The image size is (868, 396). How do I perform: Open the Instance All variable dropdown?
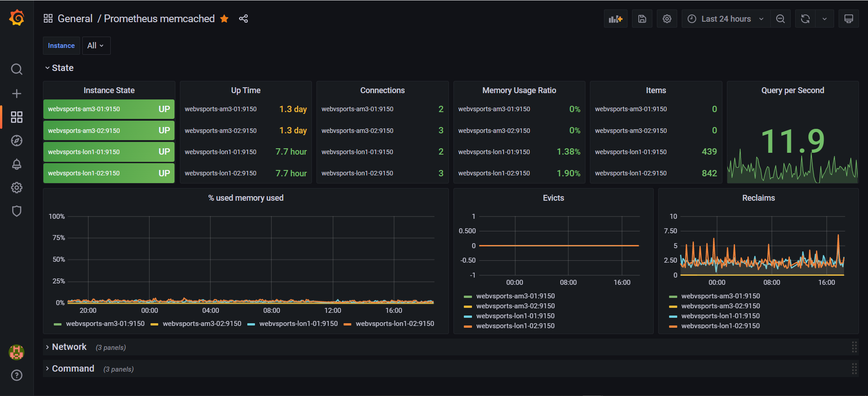coord(96,46)
